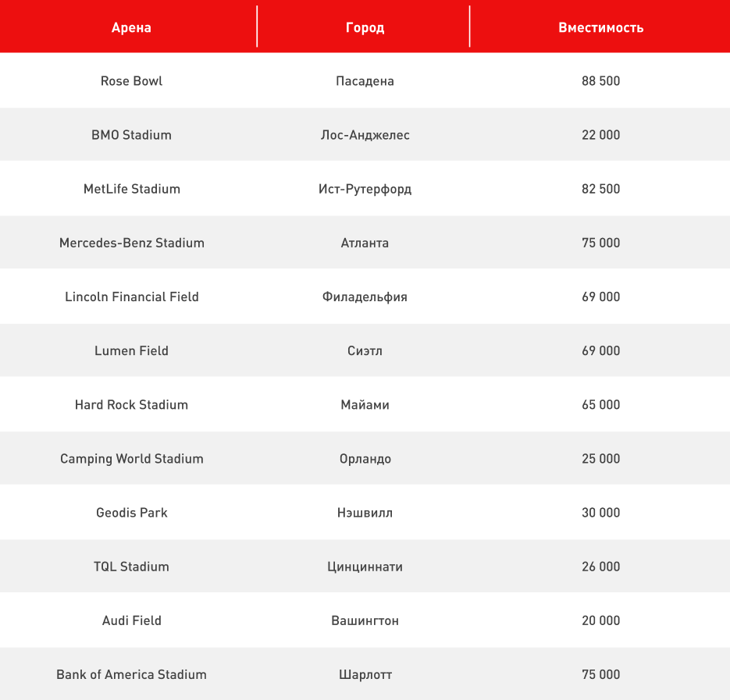Select the Hard Rock Stadium cell
The height and width of the screenshot is (700, 730).
[x=131, y=404]
